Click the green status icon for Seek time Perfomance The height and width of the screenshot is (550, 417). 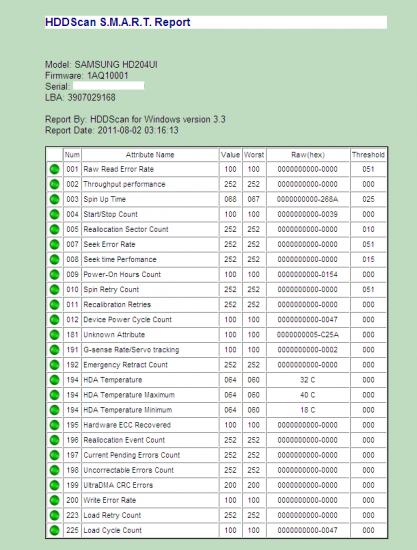[54, 260]
